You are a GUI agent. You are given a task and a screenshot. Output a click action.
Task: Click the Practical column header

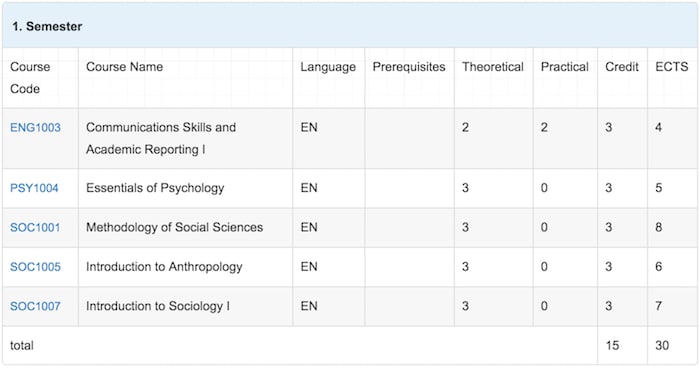tap(565, 67)
